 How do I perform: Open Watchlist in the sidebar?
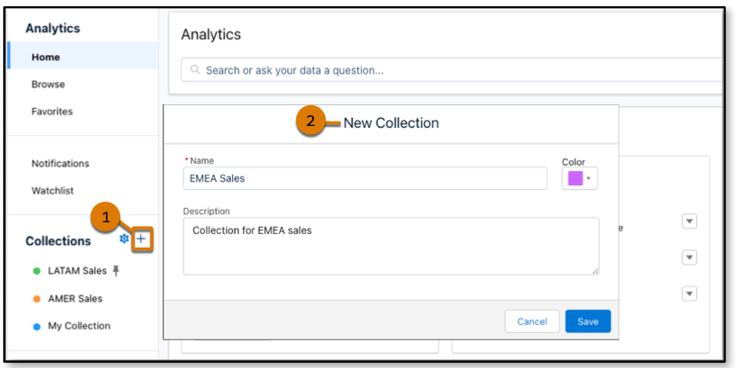(53, 191)
